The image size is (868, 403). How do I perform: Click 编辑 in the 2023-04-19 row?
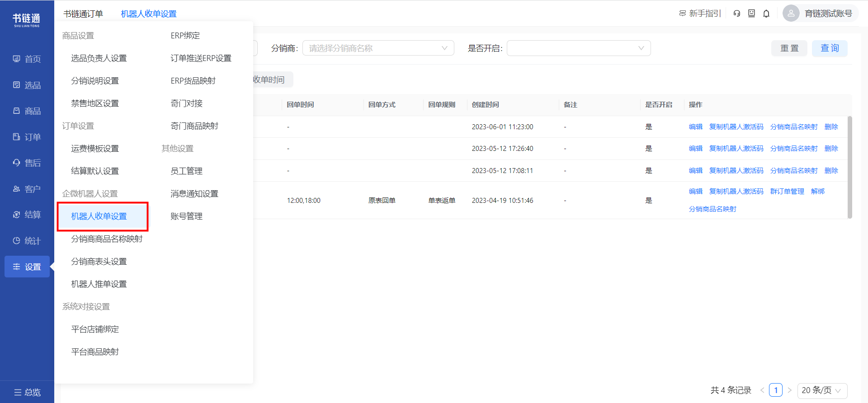(x=696, y=192)
